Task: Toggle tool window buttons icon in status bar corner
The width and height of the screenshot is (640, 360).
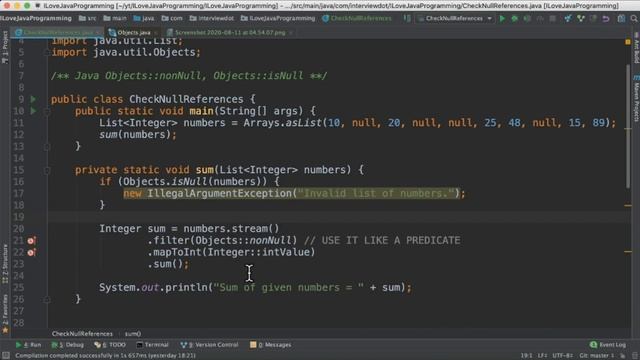Action: click(6, 356)
